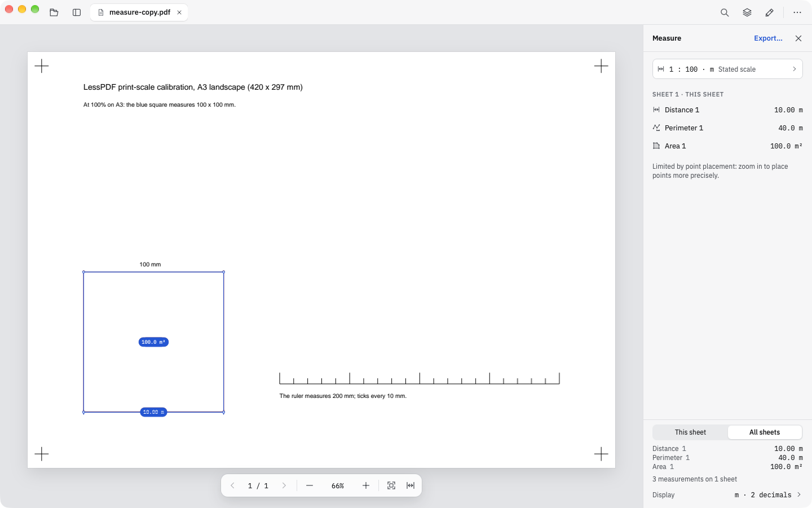The width and height of the screenshot is (812, 508).
Task: Close the measure-copy.pdf tab
Action: [x=179, y=12]
